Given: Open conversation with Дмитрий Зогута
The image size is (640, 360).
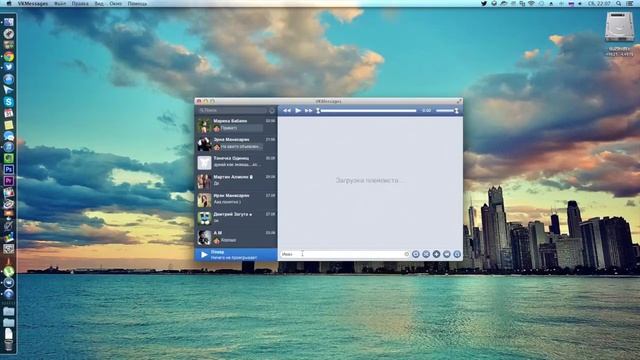Looking at the screenshot, I should 236,218.
